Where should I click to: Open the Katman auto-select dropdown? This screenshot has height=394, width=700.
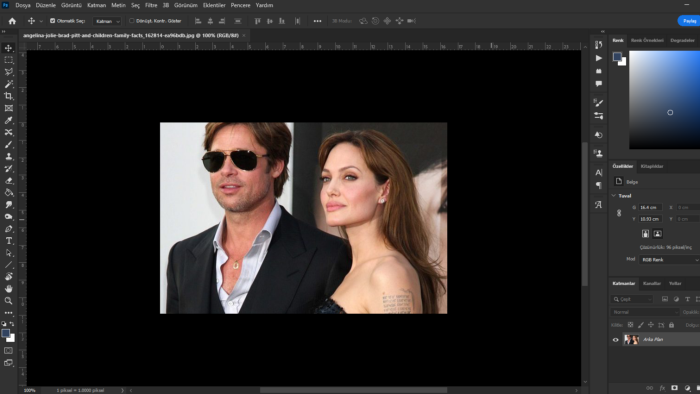click(107, 21)
